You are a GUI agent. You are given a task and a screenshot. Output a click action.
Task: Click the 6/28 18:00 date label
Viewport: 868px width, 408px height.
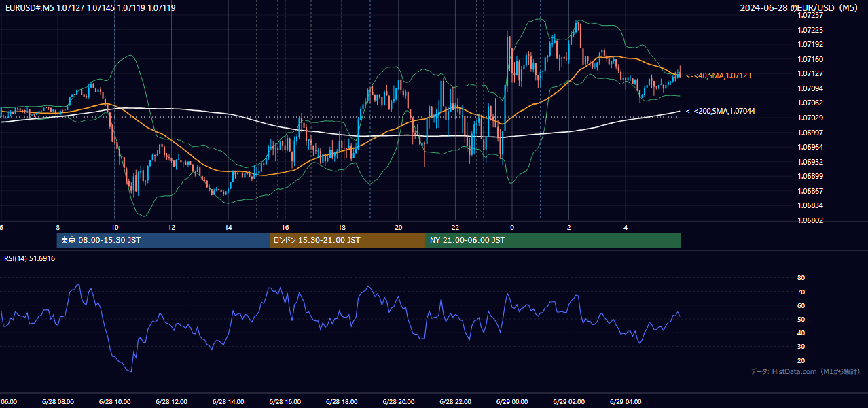[x=342, y=401]
